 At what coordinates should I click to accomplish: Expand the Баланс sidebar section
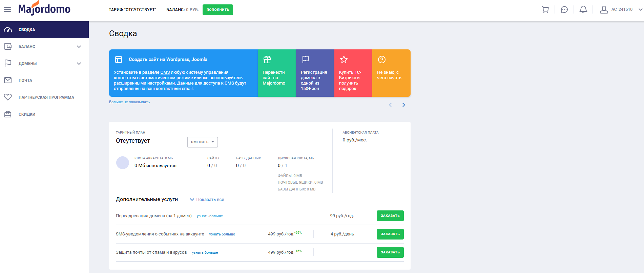pos(79,47)
